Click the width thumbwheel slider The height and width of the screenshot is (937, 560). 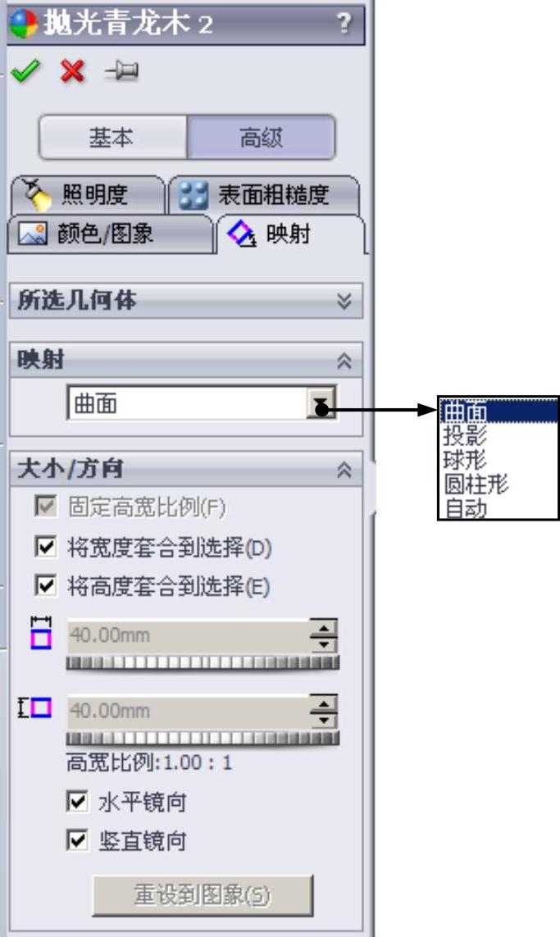pyautogui.click(x=203, y=662)
